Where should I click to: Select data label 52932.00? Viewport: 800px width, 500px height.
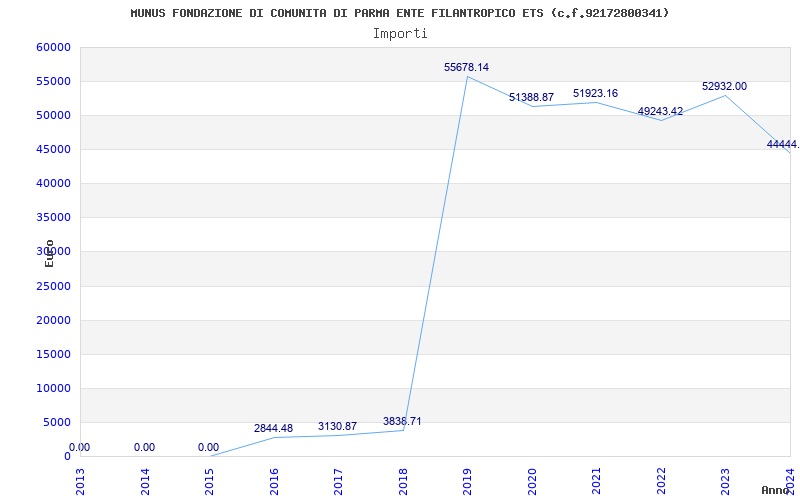click(x=724, y=87)
